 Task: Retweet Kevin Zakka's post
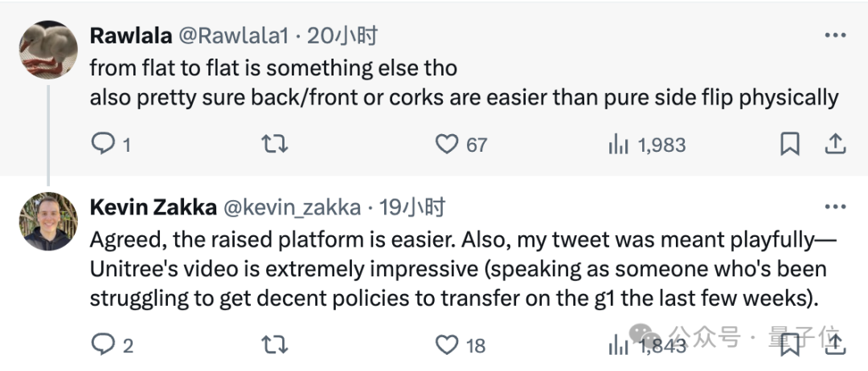274,345
